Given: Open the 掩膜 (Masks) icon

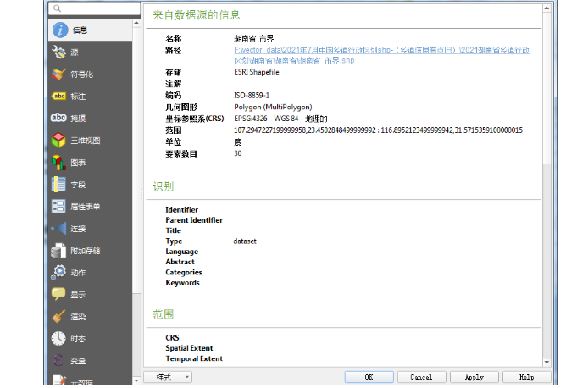Looking at the screenshot, I should 58,118.
